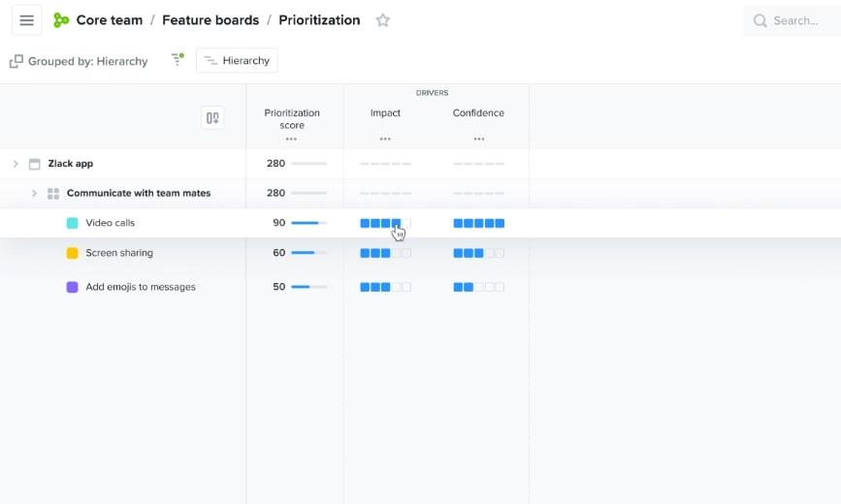841x504 pixels.
Task: Open Prioritization score column options menu
Action: [291, 140]
